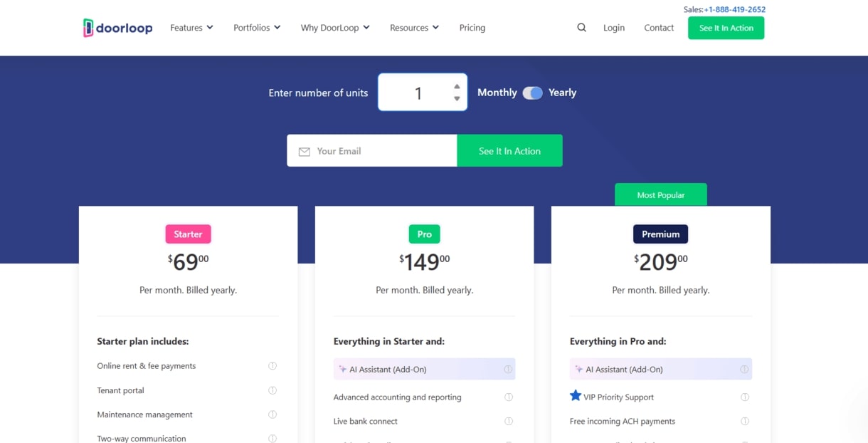Click the See It In Action button beside email
This screenshot has height=443, width=868.
(509, 151)
